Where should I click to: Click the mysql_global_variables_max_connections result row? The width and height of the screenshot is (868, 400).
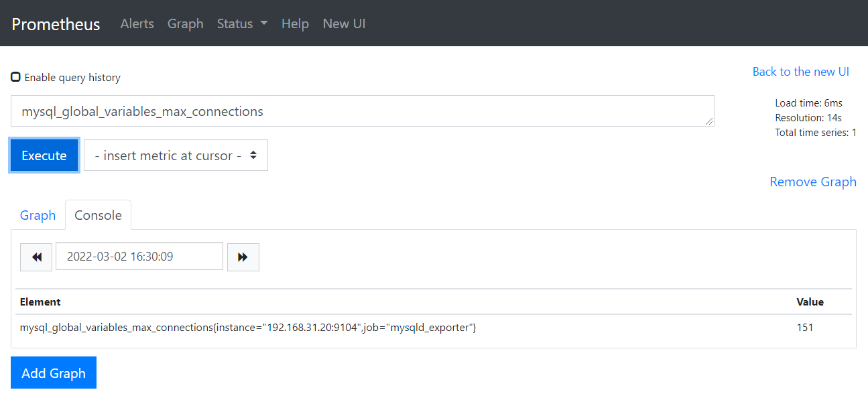248,328
